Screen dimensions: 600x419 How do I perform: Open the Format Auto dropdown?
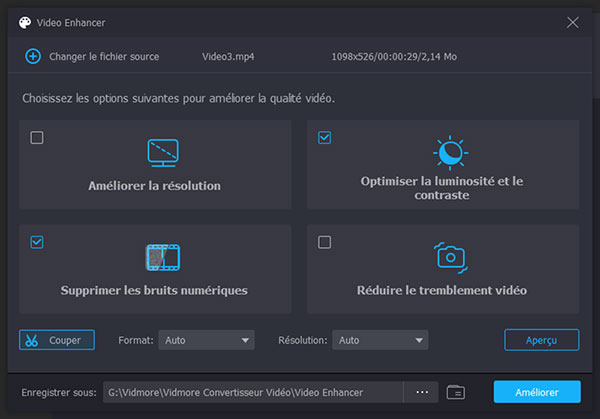207,340
